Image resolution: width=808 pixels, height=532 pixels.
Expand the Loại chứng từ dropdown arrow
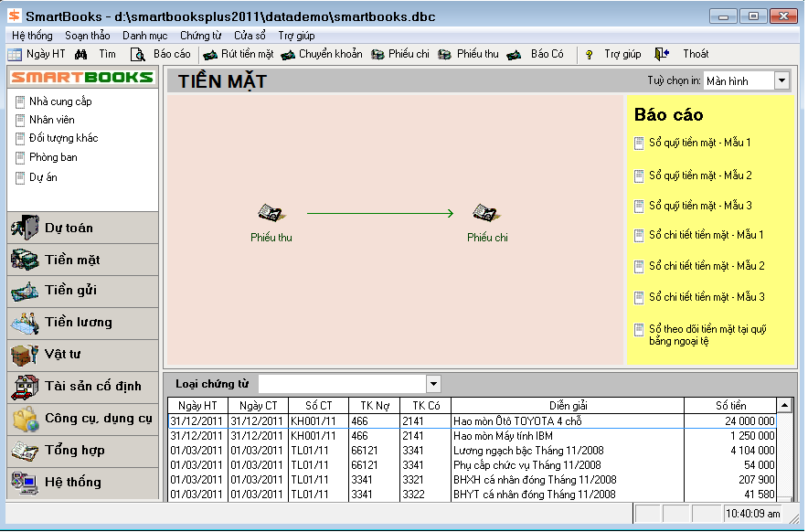pyautogui.click(x=433, y=384)
